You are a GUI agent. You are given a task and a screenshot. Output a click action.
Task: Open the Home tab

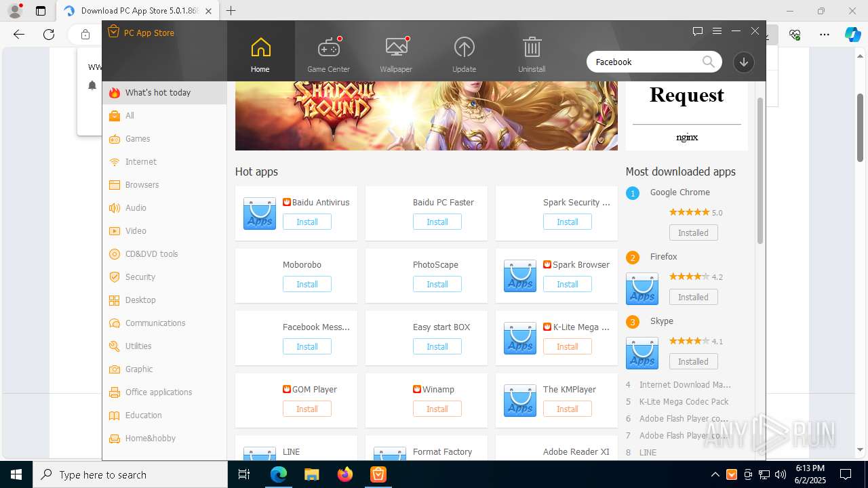point(260,54)
